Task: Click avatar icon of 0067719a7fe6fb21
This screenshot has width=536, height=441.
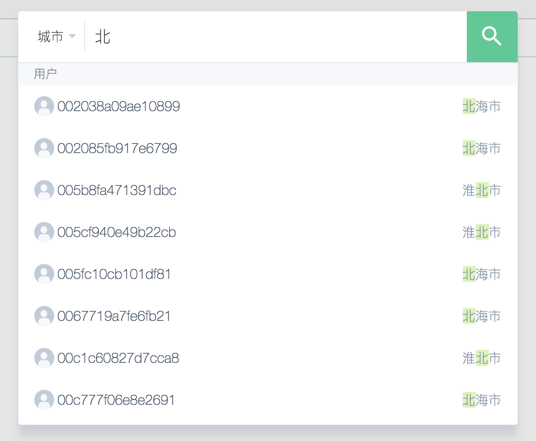Action: pos(44,316)
